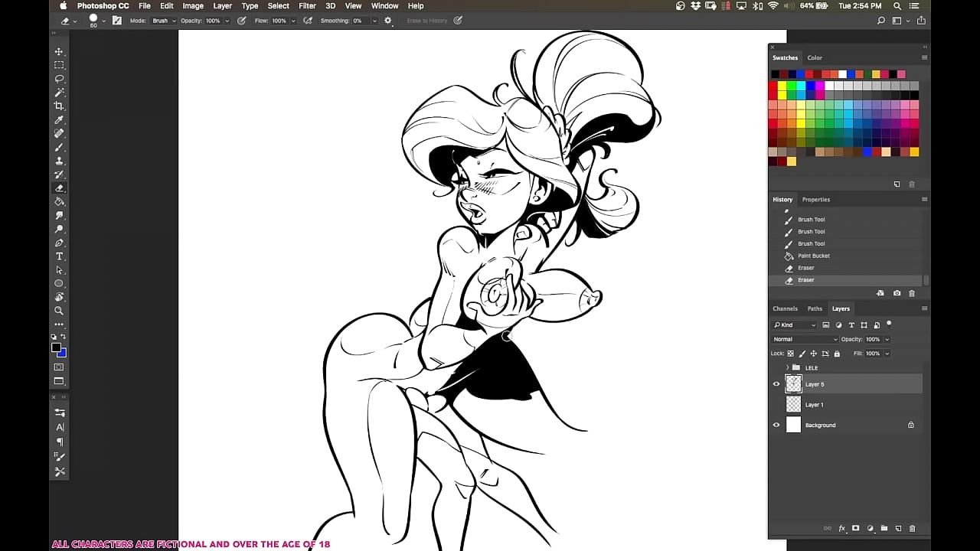
Task: Choose the Paint Bucket tool
Action: [x=59, y=202]
